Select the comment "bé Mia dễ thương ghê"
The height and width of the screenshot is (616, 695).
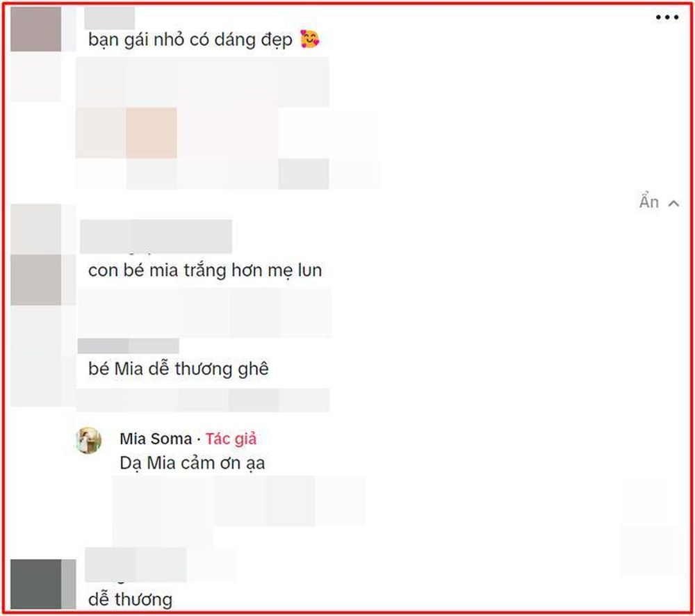tap(178, 368)
